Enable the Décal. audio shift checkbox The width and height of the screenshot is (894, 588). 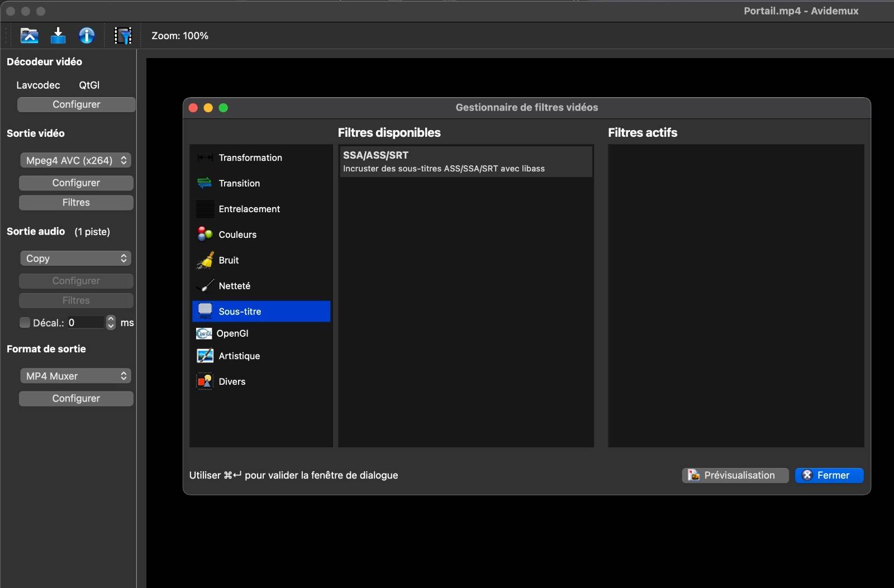[25, 323]
